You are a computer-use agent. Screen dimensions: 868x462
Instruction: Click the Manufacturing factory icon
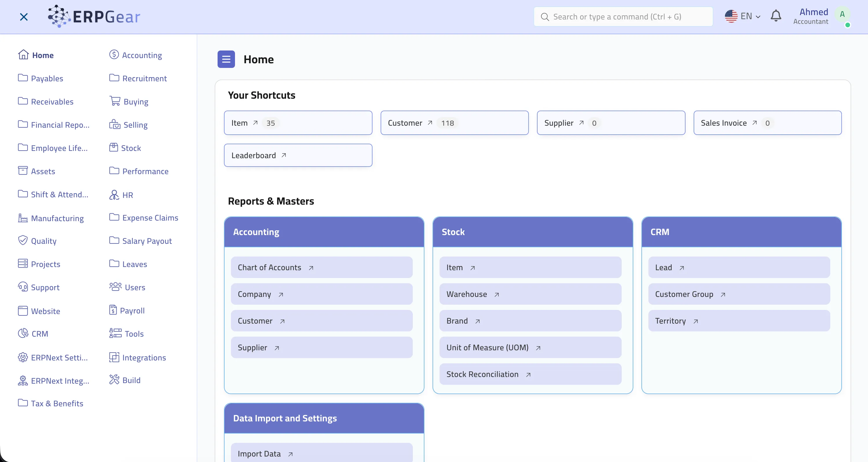[23, 218]
